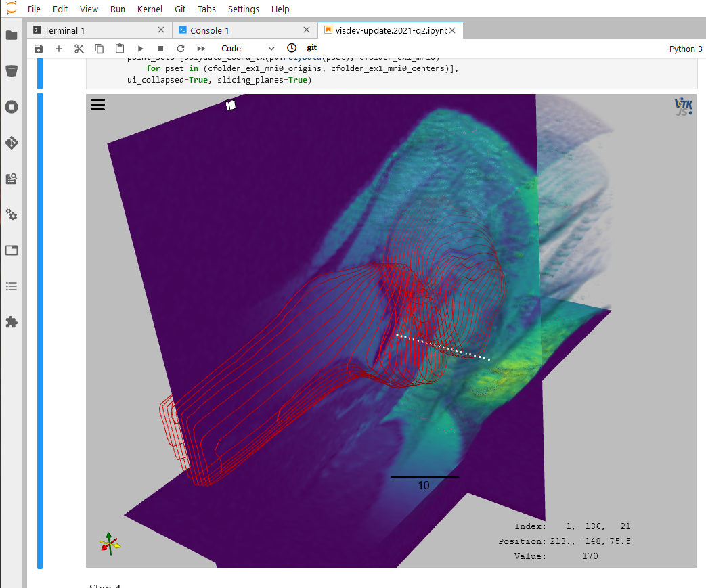706x588 pixels.
Task: Save the notebook
Action: [39, 48]
